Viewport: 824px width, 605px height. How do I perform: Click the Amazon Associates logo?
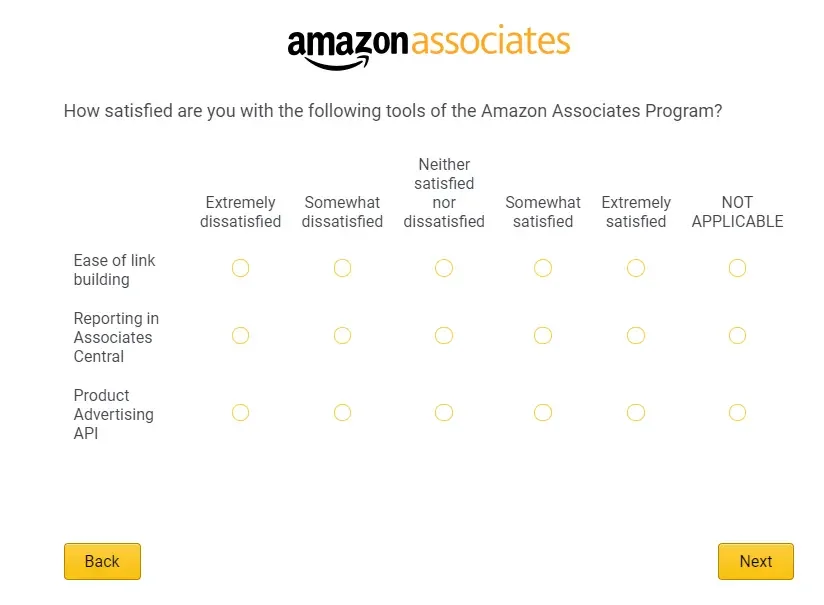(x=428, y=46)
